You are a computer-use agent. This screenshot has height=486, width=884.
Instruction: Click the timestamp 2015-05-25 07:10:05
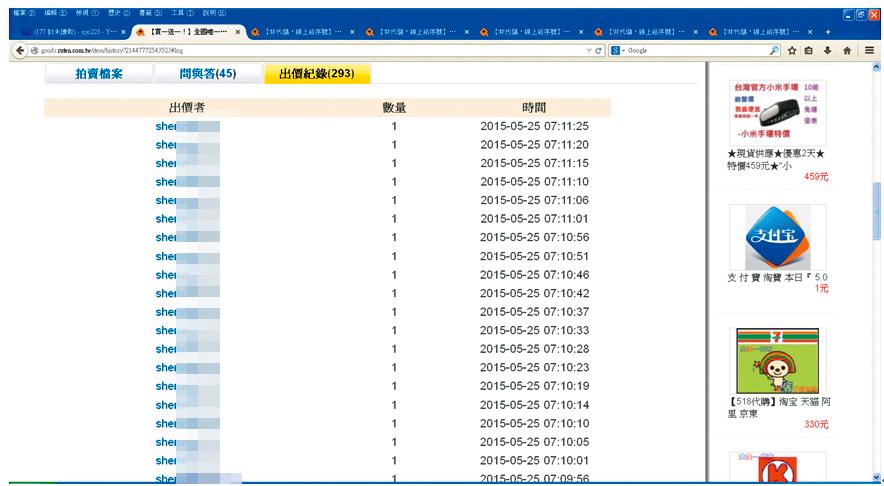(534, 442)
